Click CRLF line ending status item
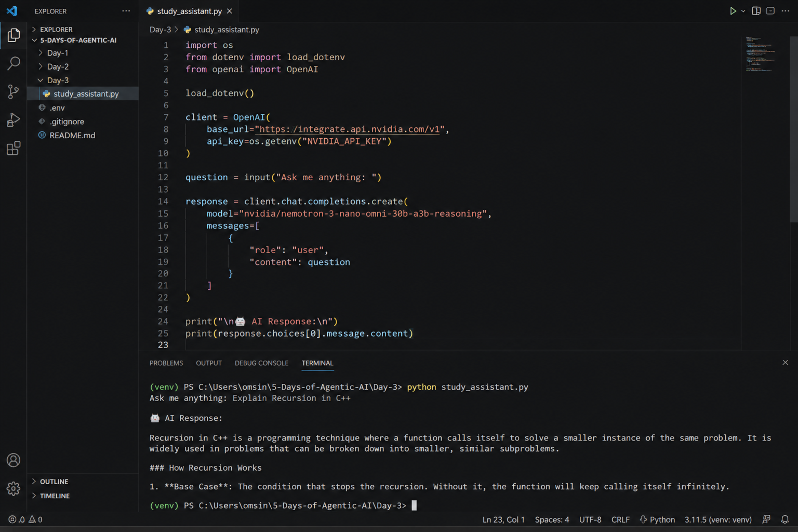The width and height of the screenshot is (798, 532). 620,520
